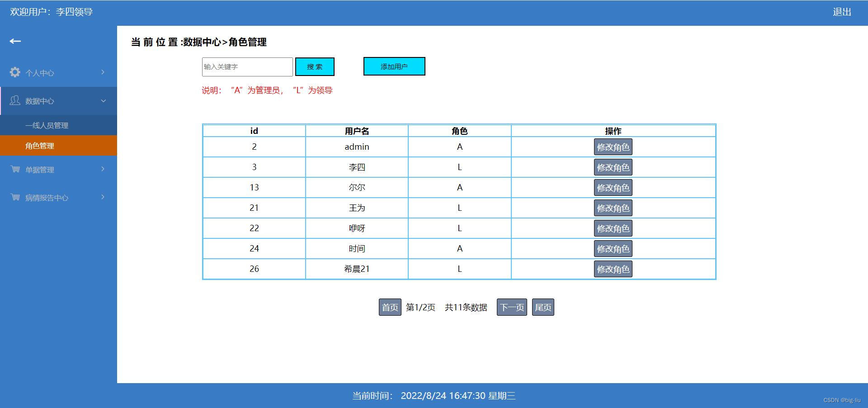Click the 添加用户 button
This screenshot has width=868, height=408.
[394, 66]
